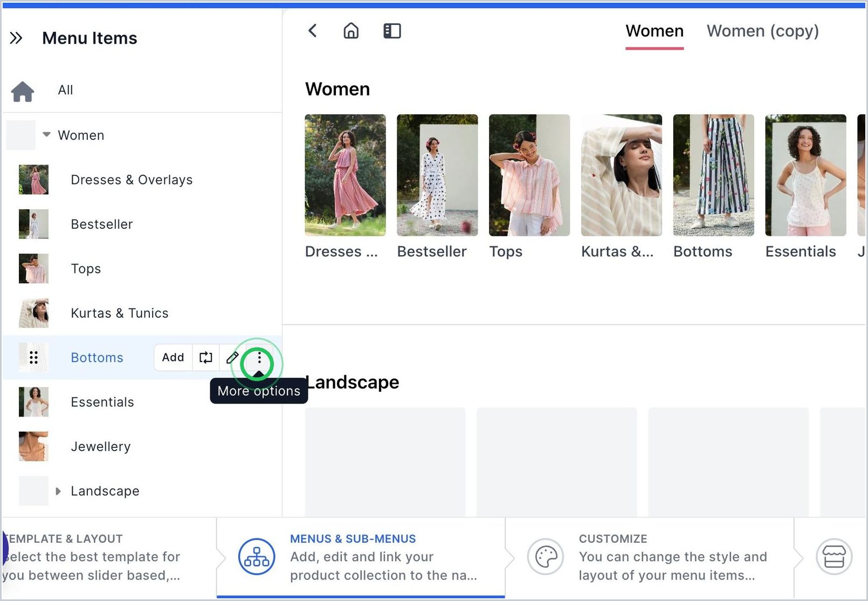Click the Tops preview card image
Viewport: 868px width, 601px height.
pos(529,175)
